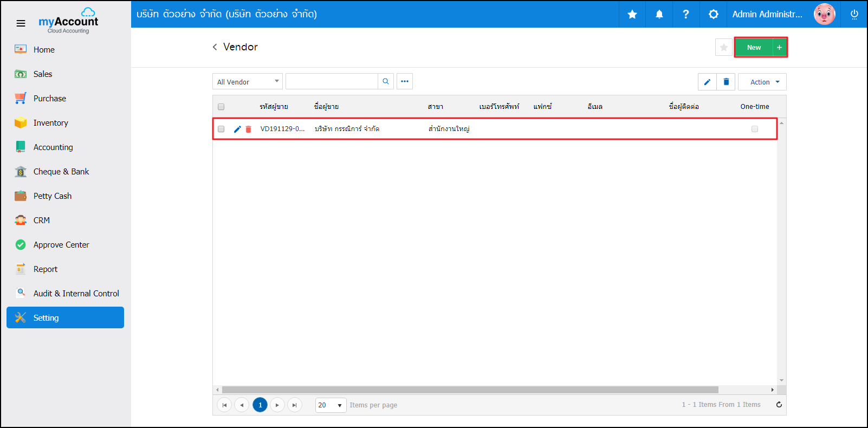
Task: Click the Report document icon
Action: [21, 269]
